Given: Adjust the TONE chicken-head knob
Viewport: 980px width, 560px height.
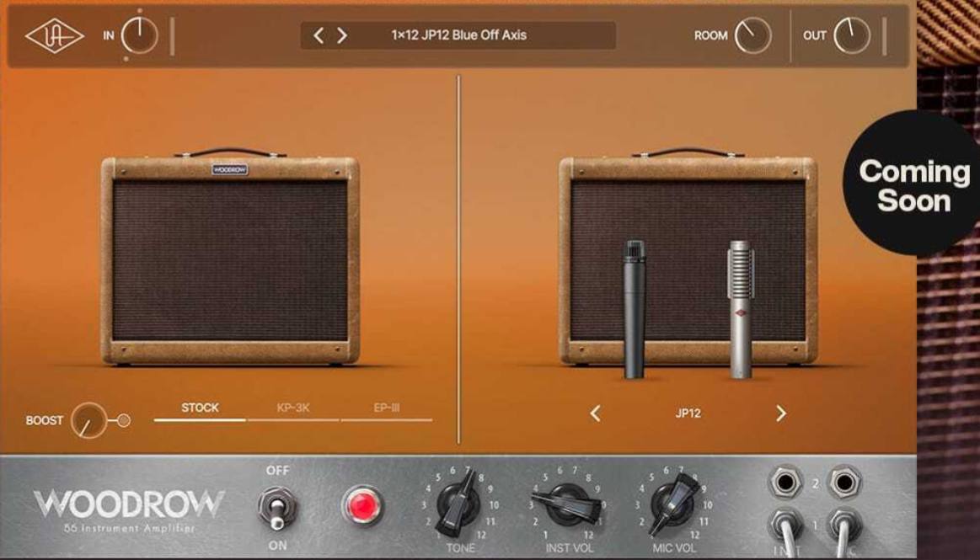Looking at the screenshot, I should click(460, 504).
